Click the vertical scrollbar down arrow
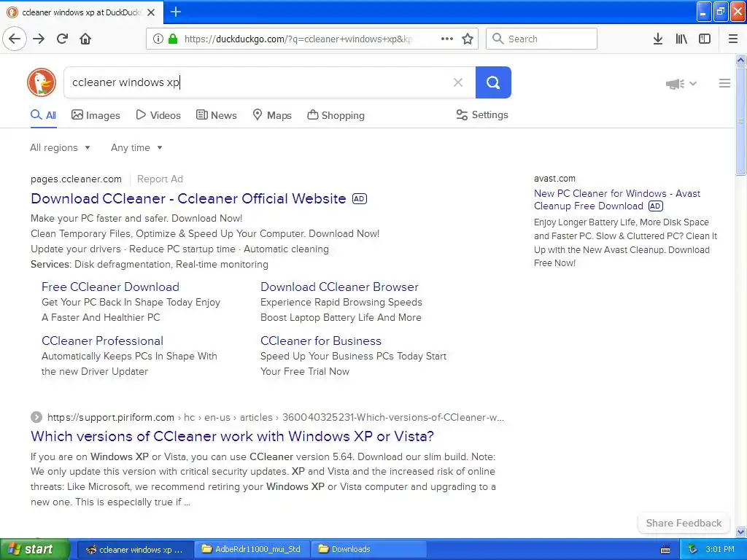The width and height of the screenshot is (747, 560). (741, 532)
